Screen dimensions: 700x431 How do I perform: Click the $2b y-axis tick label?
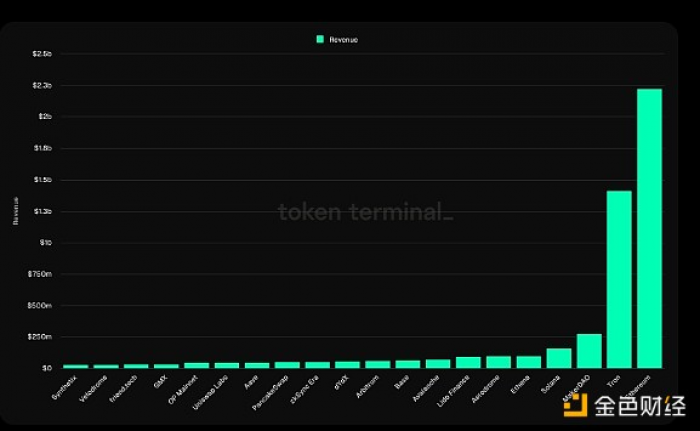click(45, 117)
